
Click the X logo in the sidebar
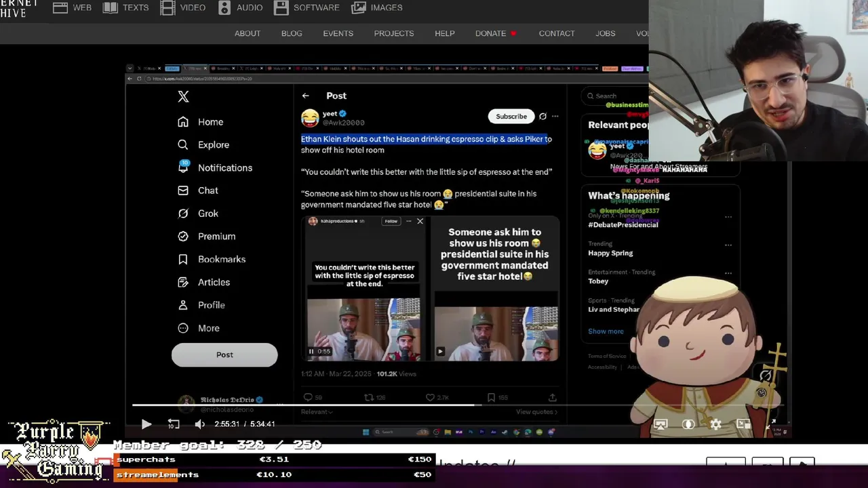183,97
